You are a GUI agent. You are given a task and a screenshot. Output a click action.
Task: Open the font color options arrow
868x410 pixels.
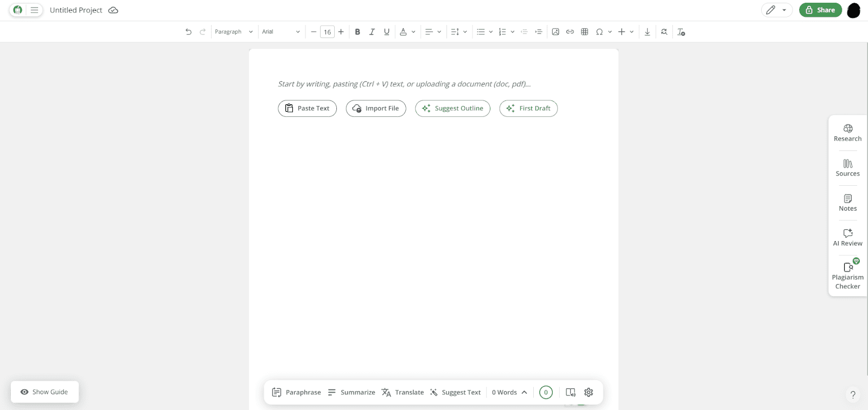click(413, 32)
